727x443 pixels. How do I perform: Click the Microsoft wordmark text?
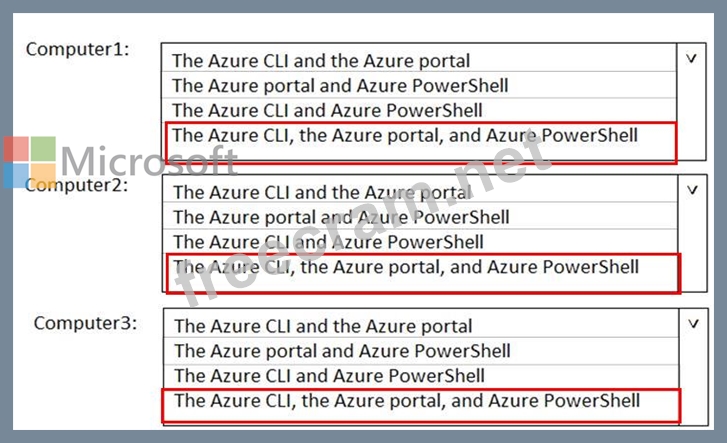click(150, 162)
